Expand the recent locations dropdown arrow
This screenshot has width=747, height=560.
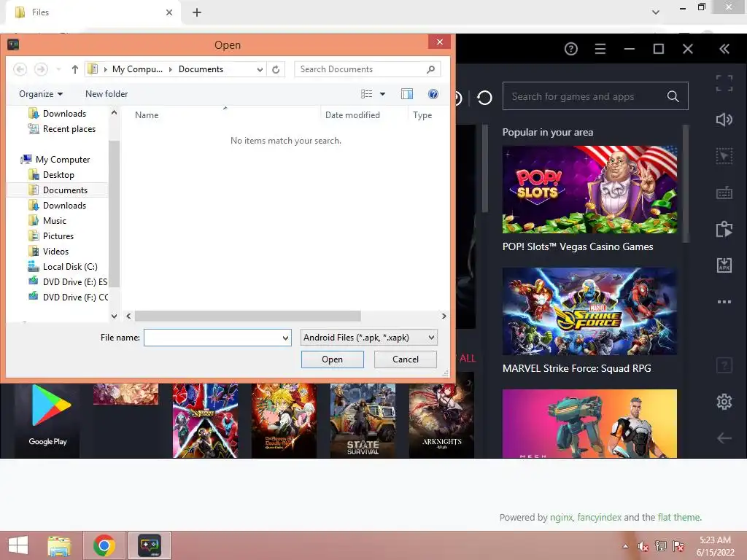click(58, 69)
